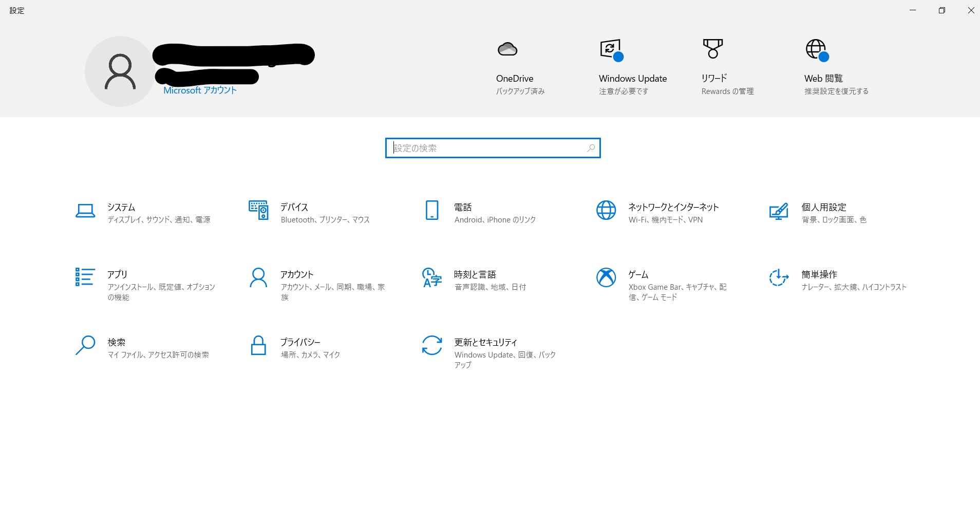Click the バックアップ済み status text
Screen dimensions: 980x522
(520, 91)
